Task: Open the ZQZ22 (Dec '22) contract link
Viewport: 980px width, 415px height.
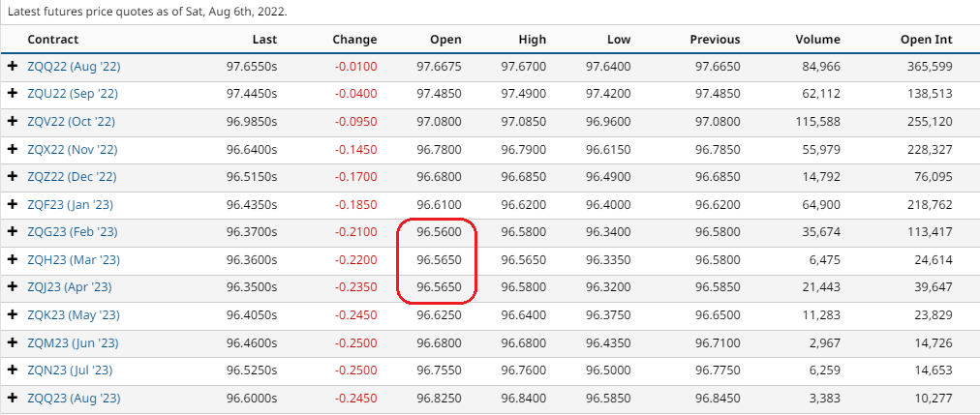Action: tap(73, 177)
